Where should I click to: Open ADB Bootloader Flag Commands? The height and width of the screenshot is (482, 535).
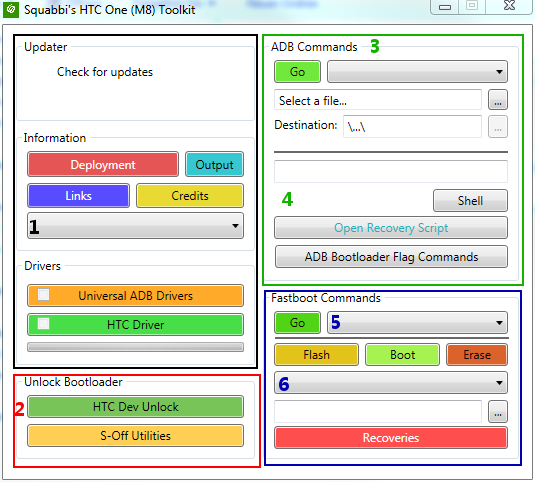[x=391, y=257]
